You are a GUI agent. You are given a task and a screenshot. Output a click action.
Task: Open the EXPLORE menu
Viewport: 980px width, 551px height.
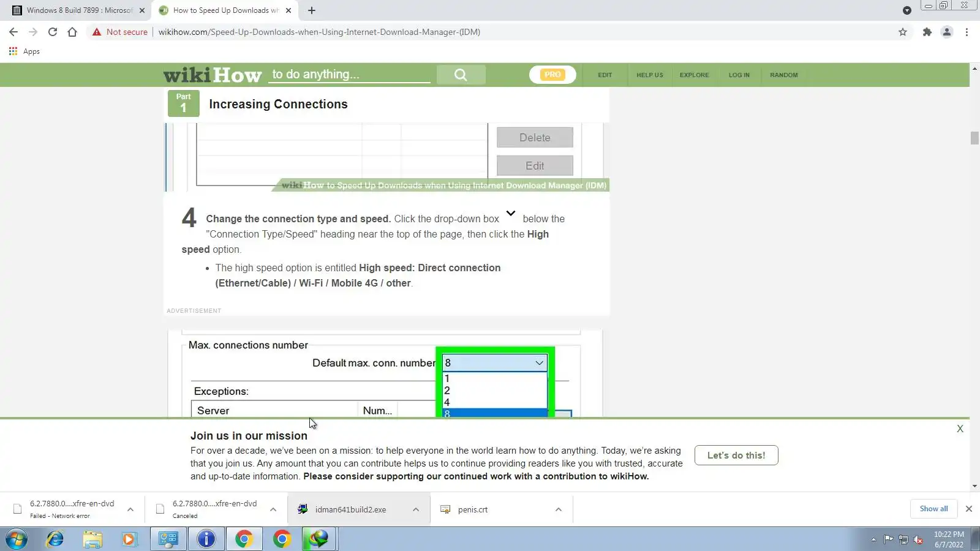[x=695, y=75]
